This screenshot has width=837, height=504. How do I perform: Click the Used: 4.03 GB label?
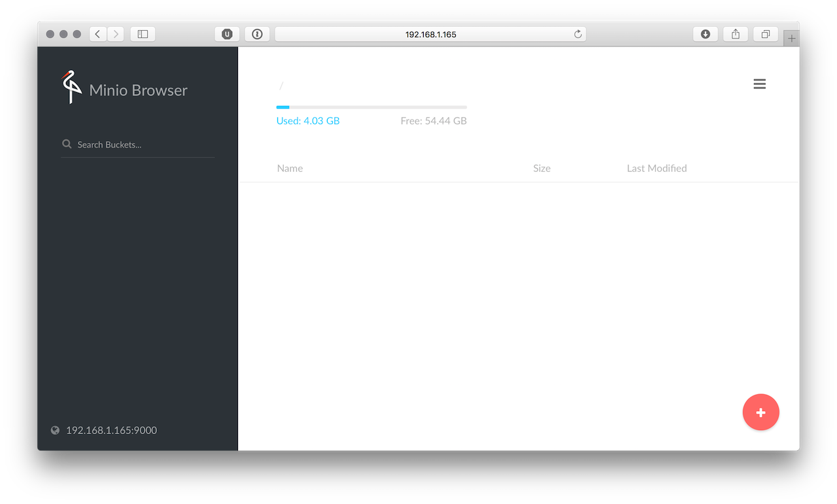(x=308, y=121)
